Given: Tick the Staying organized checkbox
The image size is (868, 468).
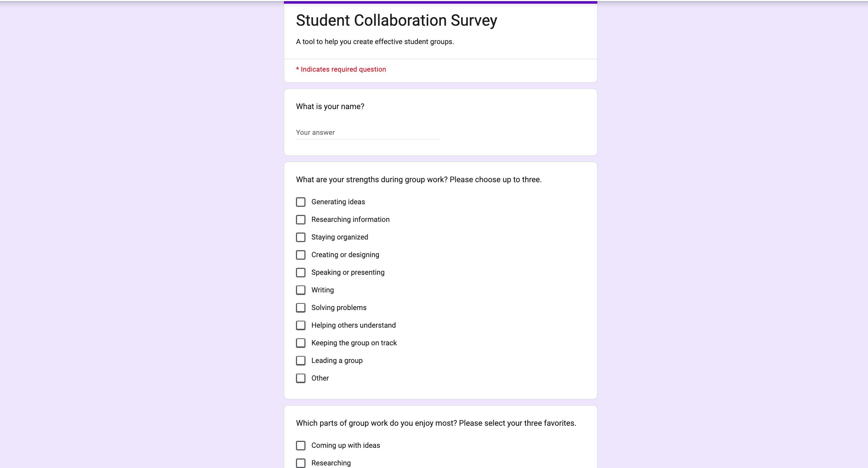Looking at the screenshot, I should (301, 237).
